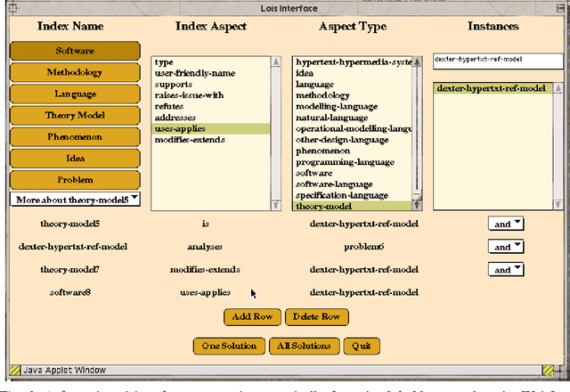The height and width of the screenshot is (392, 570).
Task: Open the third row 'and' dropdown
Action: (506, 269)
